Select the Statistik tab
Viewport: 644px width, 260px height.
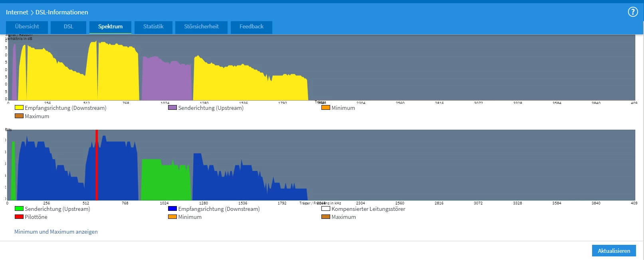click(x=153, y=27)
